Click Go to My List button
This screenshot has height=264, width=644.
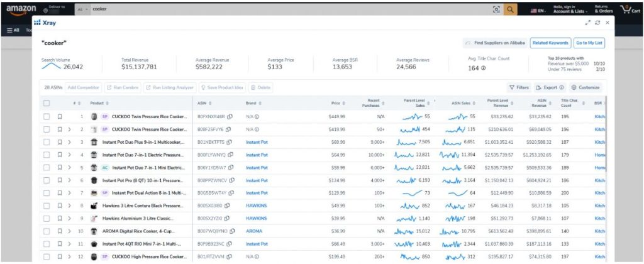589,43
